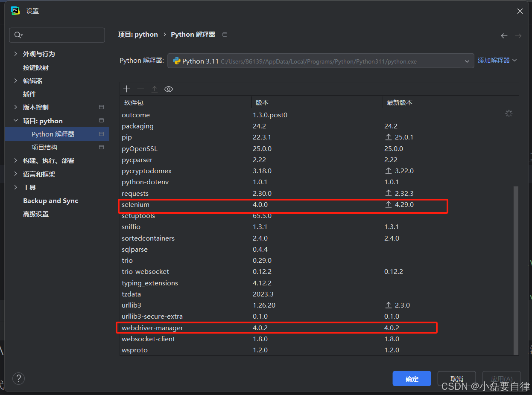The image size is (532, 395).
Task: Select the outcome package row
Action: pyautogui.click(x=316, y=115)
